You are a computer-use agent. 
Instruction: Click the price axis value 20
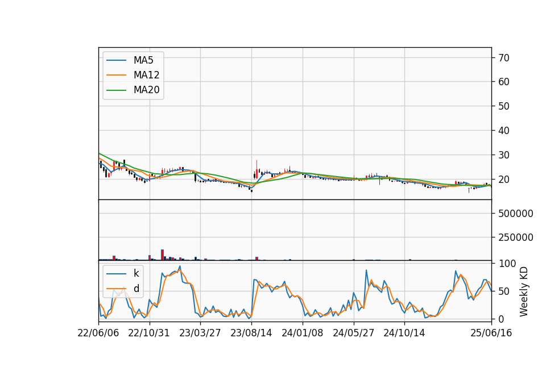click(x=503, y=180)
